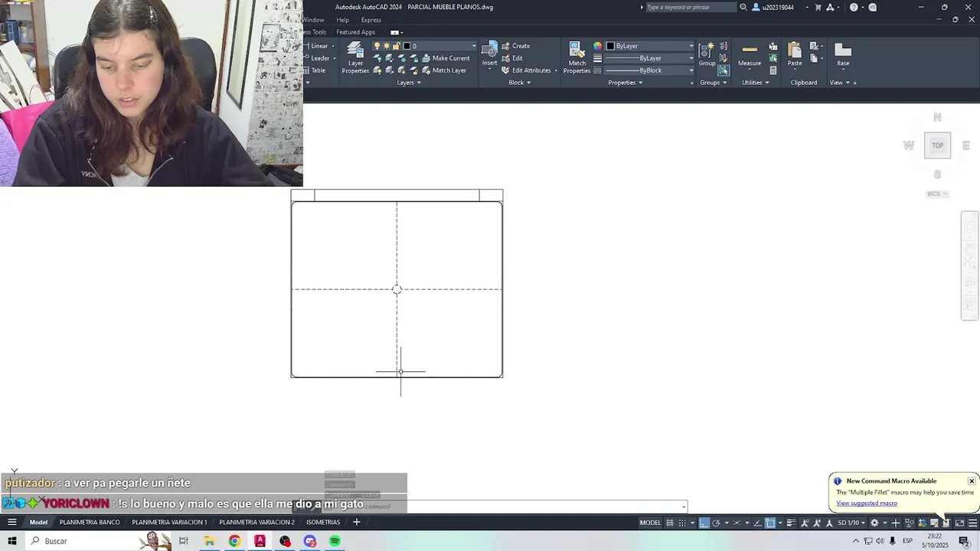This screenshot has height=551, width=980.
Task: Open File Explorer from the taskbar
Action: (x=209, y=541)
